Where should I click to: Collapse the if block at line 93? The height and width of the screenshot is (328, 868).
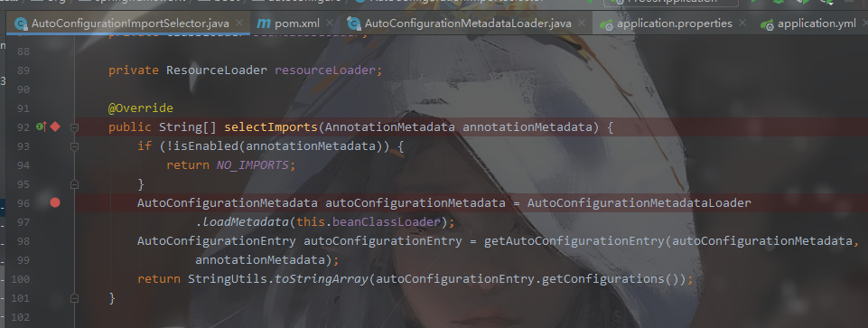(74, 146)
